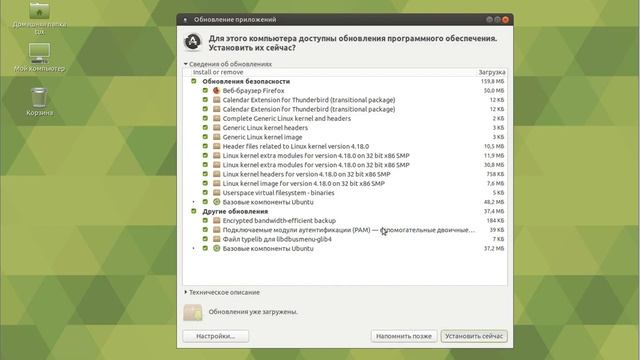Toggle checkbox for Generic Linux kernel headers

coord(205,128)
